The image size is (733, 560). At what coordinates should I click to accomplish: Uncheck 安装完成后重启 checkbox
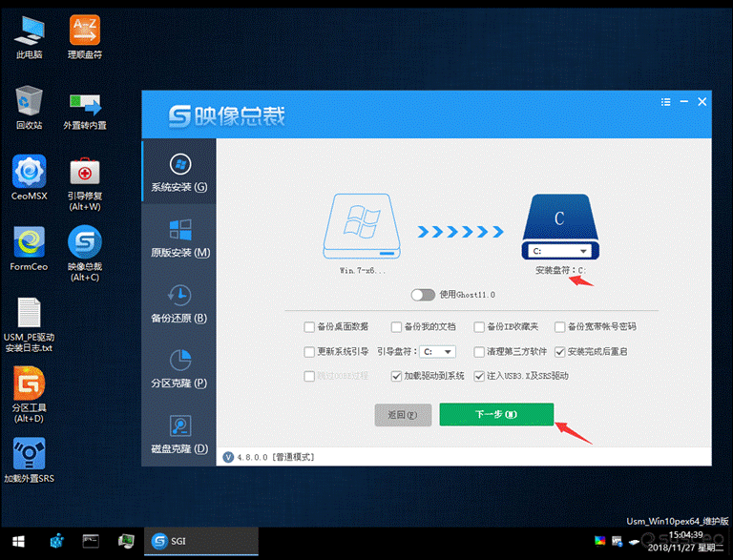559,351
